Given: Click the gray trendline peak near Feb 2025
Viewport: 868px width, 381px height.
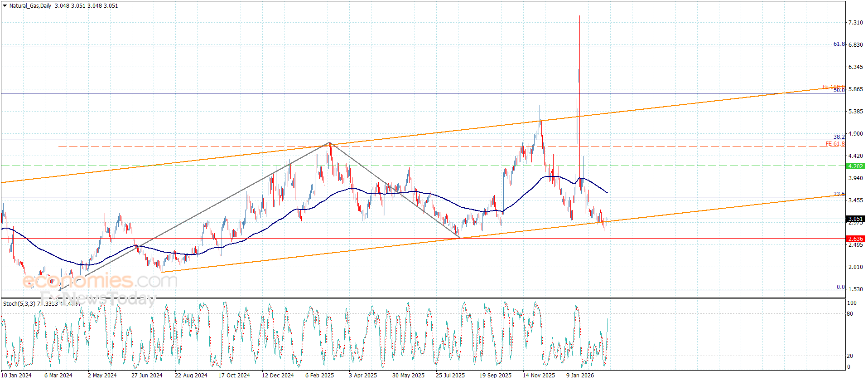Looking at the screenshot, I should (330, 143).
